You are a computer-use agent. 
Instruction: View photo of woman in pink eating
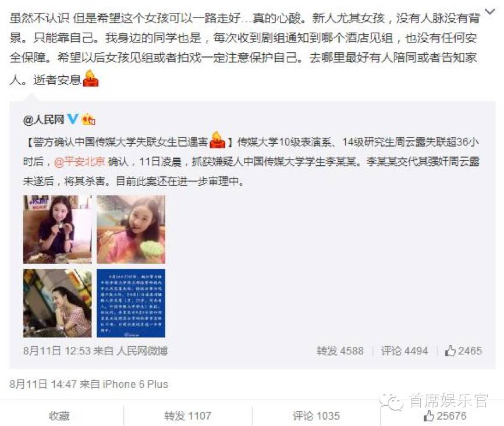click(131, 229)
